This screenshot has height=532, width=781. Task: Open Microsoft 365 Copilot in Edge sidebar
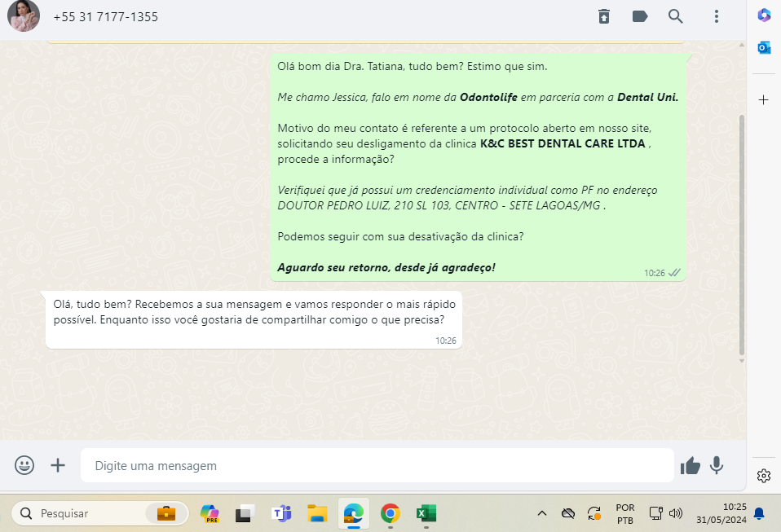pos(764,15)
